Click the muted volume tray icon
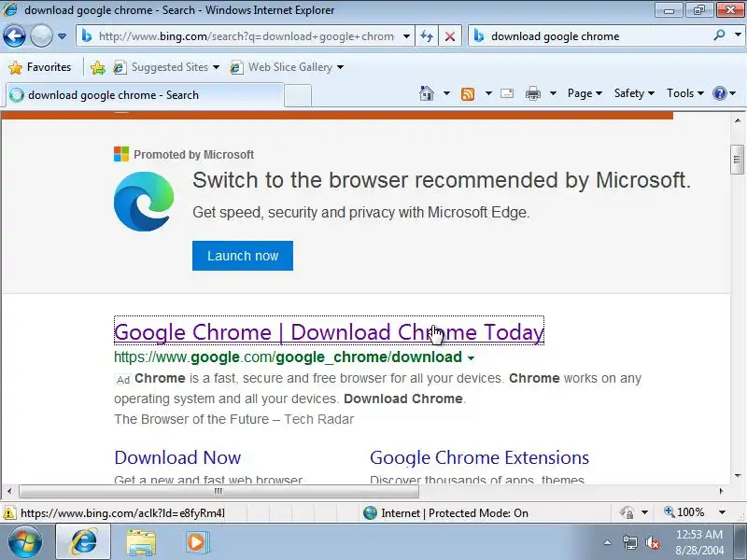Screen dimensions: 747x560 [x=652, y=542]
